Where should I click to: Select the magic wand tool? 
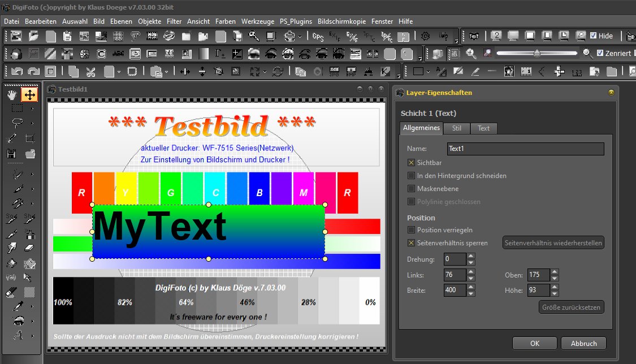pos(12,138)
